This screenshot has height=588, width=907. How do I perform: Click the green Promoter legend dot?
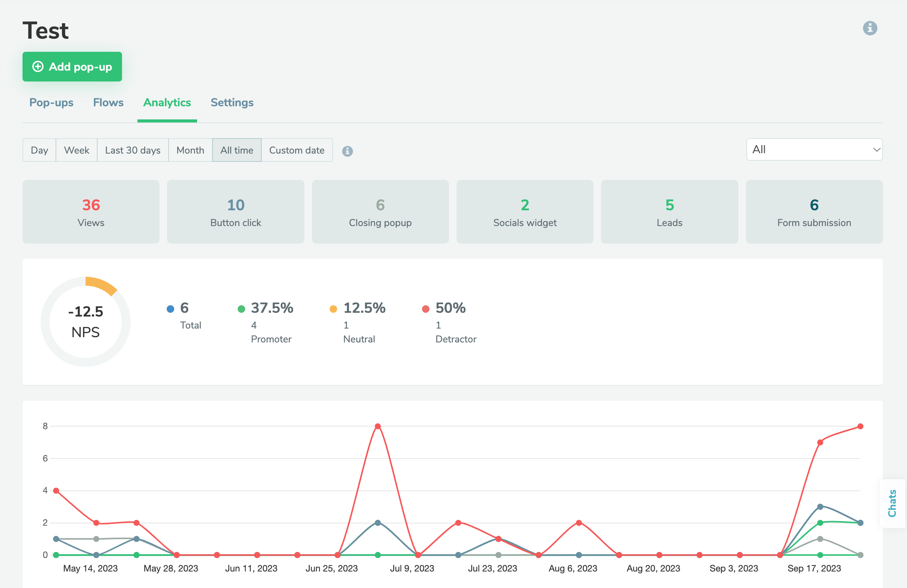coord(242,309)
